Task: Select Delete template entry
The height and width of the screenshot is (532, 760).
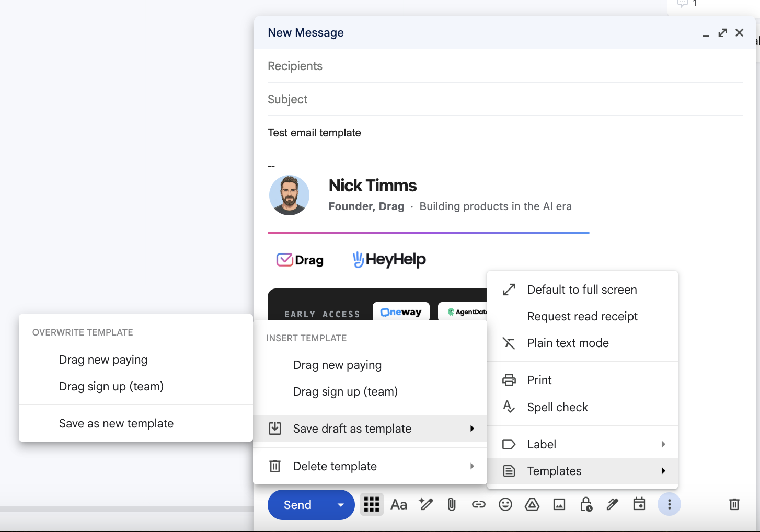Action: coord(370,466)
